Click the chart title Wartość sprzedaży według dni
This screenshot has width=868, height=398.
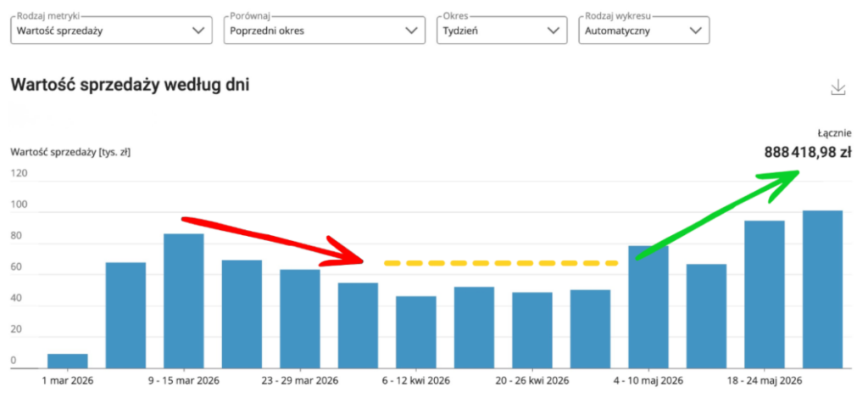pyautogui.click(x=130, y=86)
